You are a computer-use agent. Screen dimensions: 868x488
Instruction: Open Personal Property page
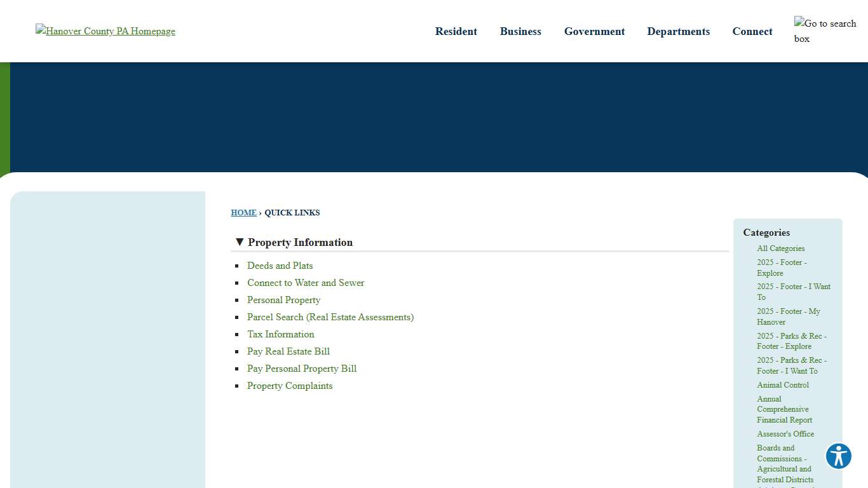(283, 300)
